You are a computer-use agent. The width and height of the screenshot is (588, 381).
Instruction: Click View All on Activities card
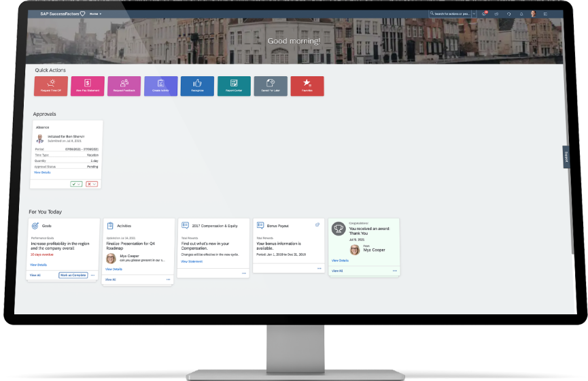(111, 280)
